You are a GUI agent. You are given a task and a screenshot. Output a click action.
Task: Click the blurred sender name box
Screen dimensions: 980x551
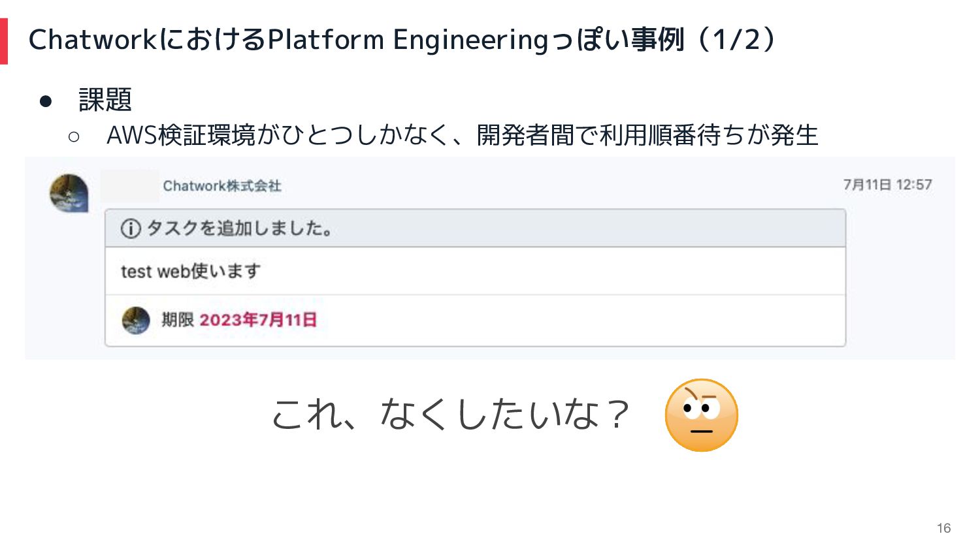pos(130,185)
